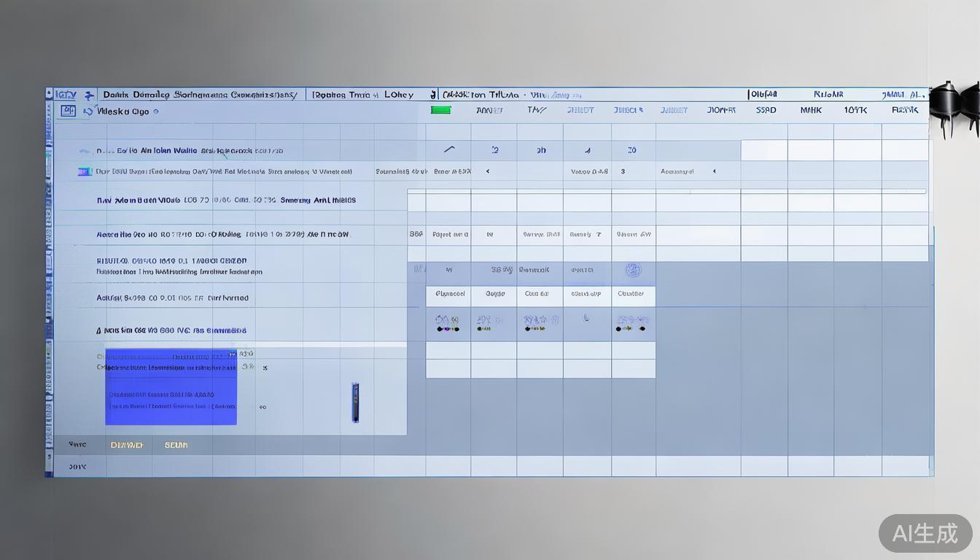
Task: Click the square icon left of Vlesku Ogo
Action: (x=68, y=111)
